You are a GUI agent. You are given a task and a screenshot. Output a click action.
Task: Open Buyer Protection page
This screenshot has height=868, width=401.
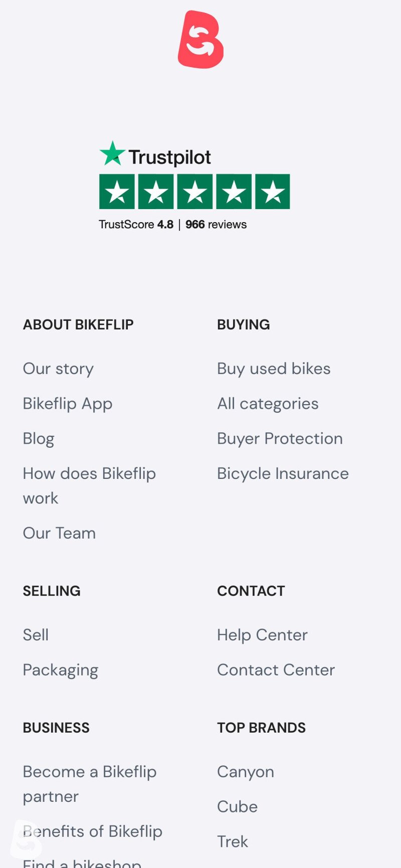[x=280, y=439]
